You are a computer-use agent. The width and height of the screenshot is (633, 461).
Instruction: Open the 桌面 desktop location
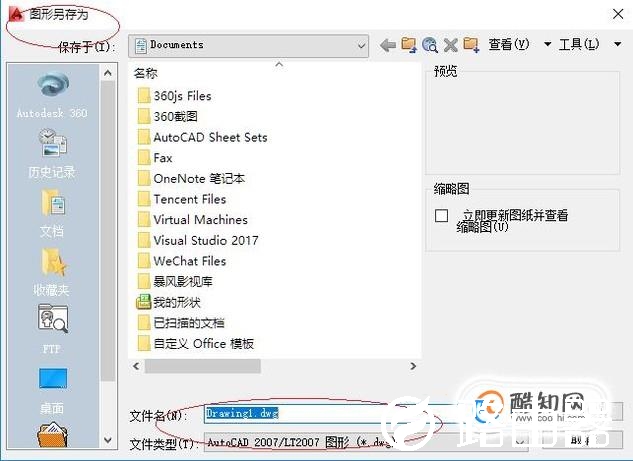pyautogui.click(x=52, y=391)
